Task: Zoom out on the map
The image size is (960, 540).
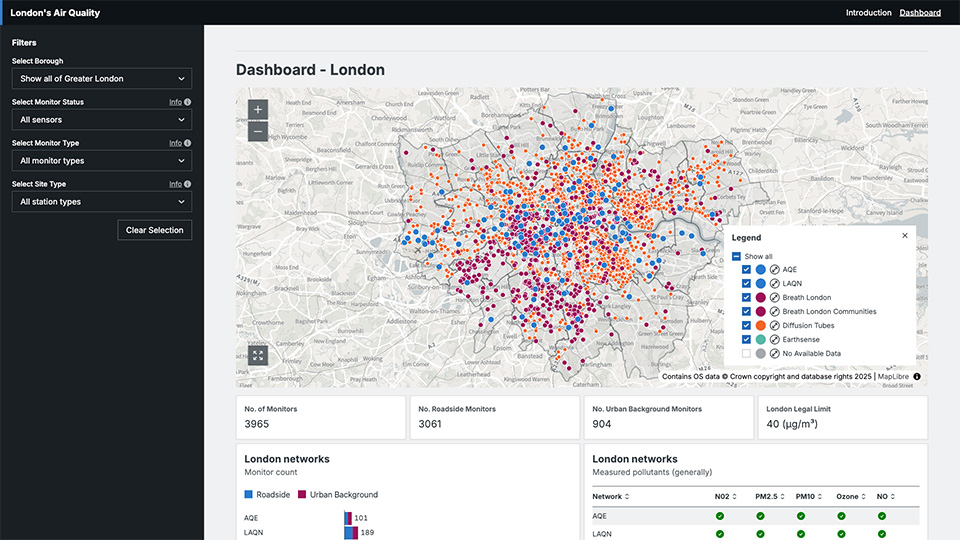Action: click(258, 132)
